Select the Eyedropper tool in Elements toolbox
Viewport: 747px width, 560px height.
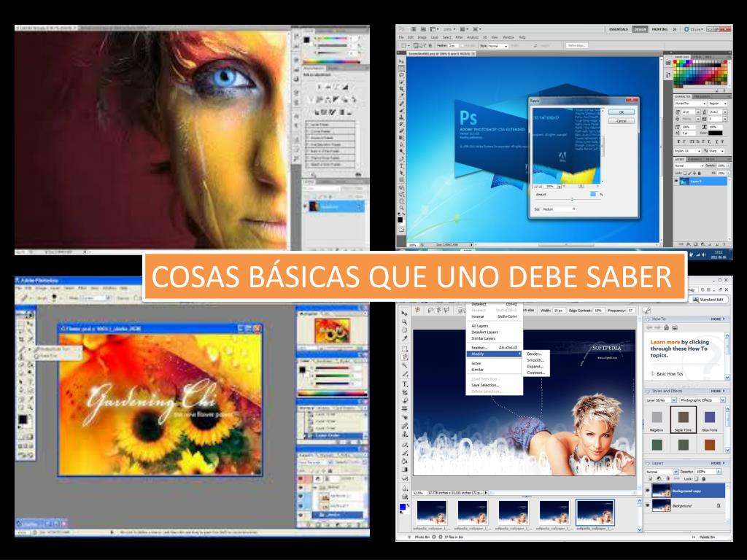[x=404, y=338]
